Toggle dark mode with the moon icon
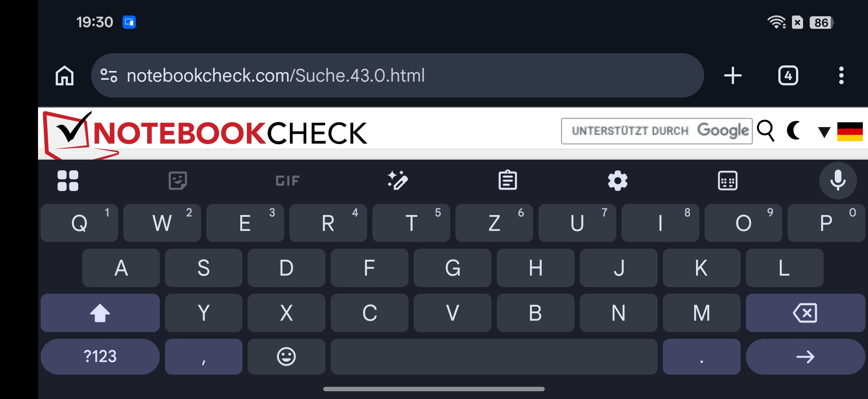This screenshot has height=399, width=868. tap(793, 130)
